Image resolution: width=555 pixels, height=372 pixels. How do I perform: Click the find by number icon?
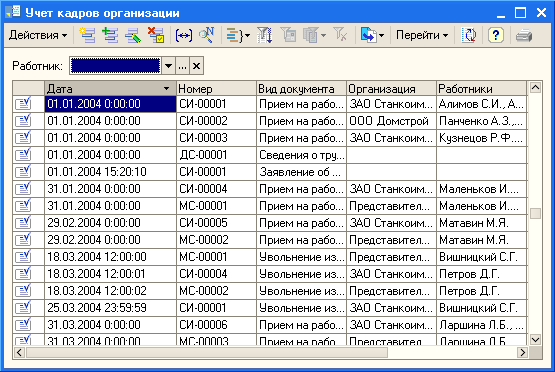coord(207,35)
